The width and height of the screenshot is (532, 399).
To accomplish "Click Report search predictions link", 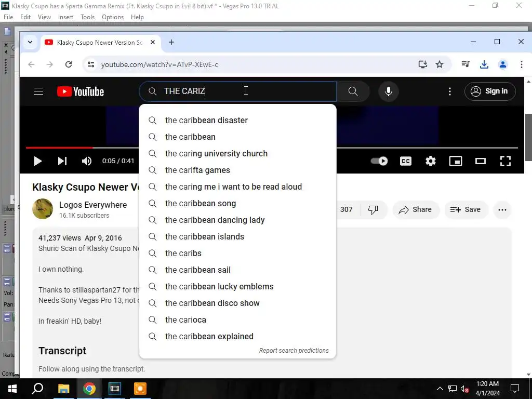I will 294,351.
